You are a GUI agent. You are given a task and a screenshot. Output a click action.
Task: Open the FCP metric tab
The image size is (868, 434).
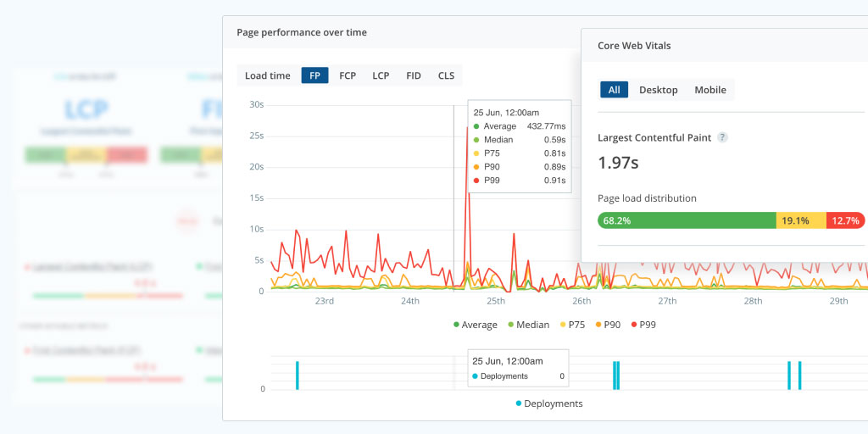coord(348,75)
